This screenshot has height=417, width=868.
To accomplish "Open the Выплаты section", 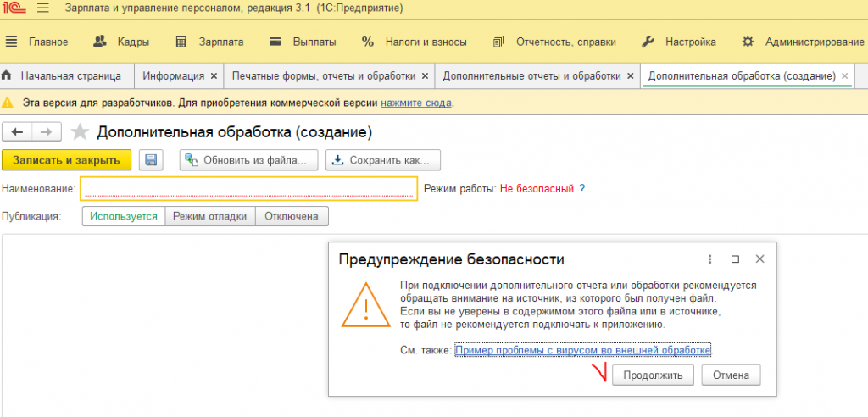I will [x=314, y=42].
